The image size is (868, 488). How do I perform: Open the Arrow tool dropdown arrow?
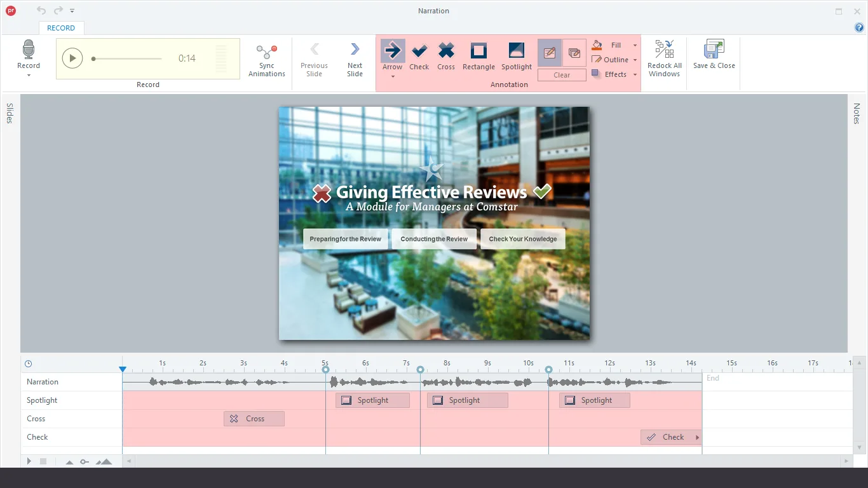click(393, 77)
